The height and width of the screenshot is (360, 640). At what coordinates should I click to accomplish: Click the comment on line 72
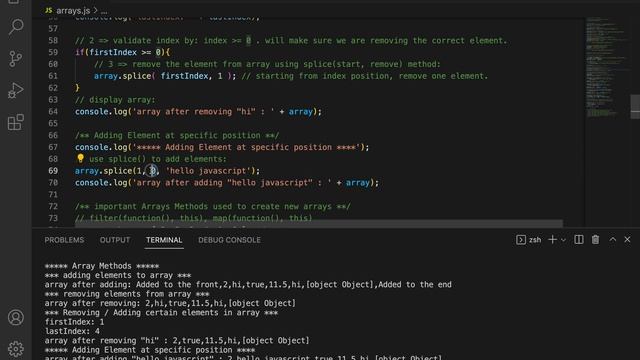point(213,206)
